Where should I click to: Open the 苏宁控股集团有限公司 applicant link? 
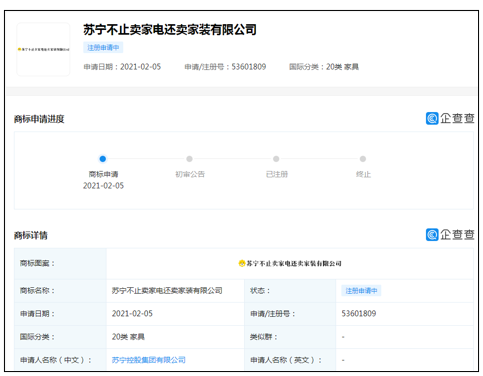(x=149, y=360)
